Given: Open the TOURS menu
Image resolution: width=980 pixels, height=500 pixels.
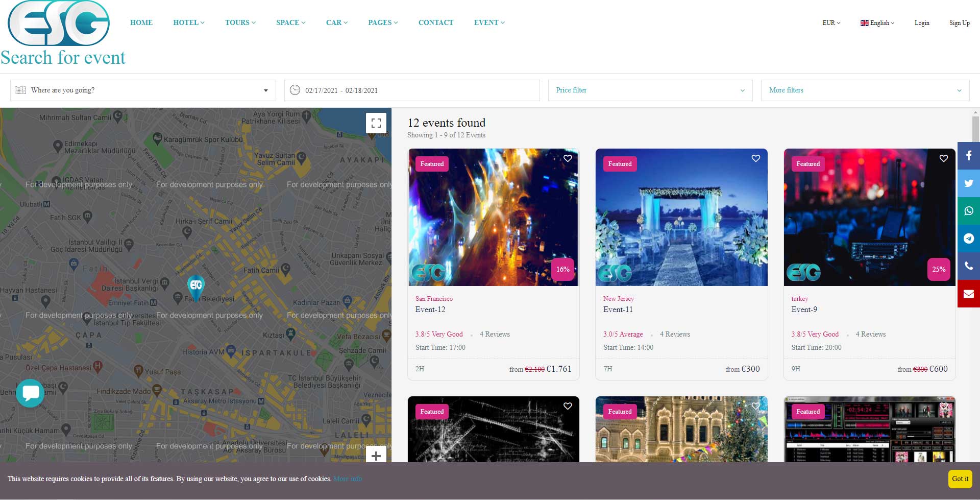Looking at the screenshot, I should (240, 22).
